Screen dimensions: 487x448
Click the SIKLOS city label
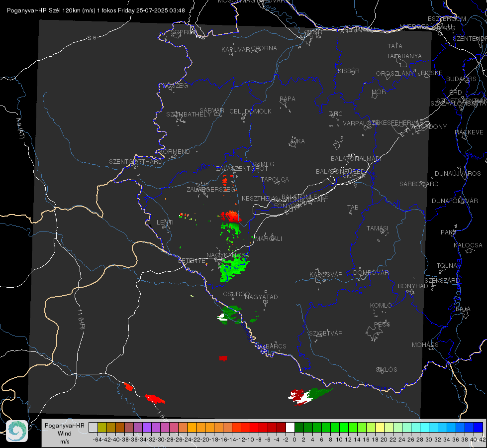tap(387, 370)
